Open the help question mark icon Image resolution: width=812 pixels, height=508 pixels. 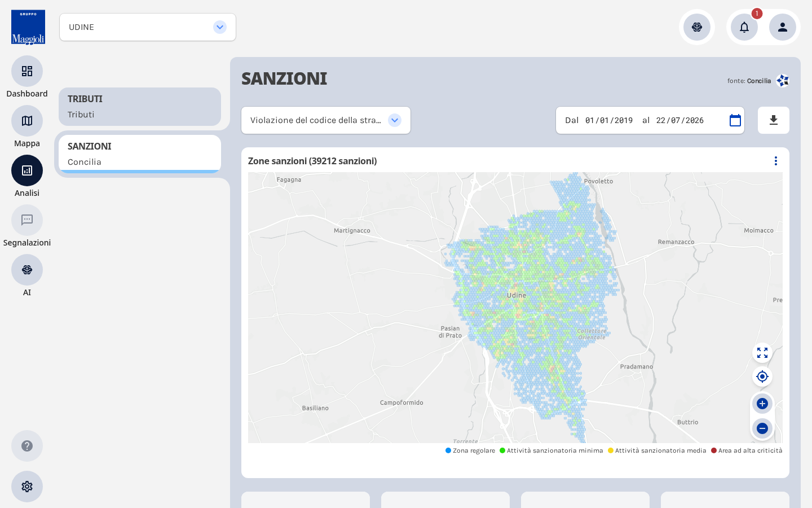click(x=27, y=446)
